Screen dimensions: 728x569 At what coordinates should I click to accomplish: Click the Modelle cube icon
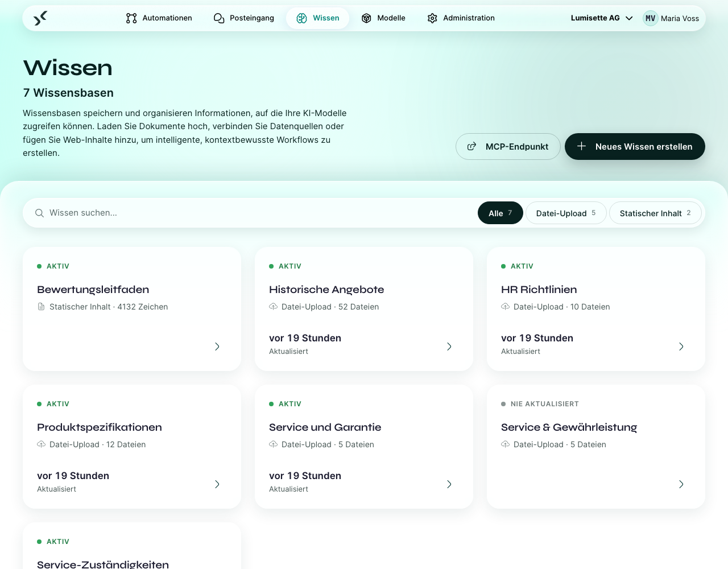(367, 18)
